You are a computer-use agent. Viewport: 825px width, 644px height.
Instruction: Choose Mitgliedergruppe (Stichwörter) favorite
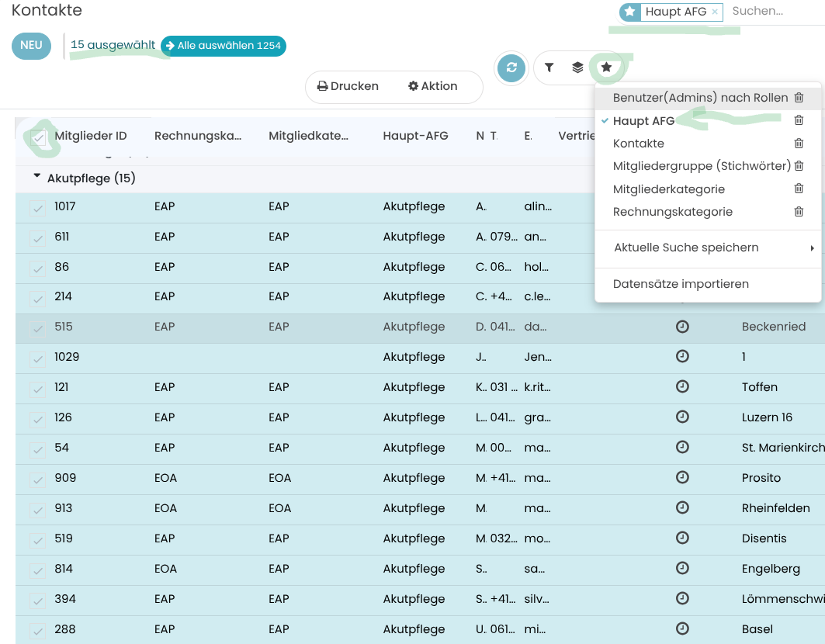point(702,166)
